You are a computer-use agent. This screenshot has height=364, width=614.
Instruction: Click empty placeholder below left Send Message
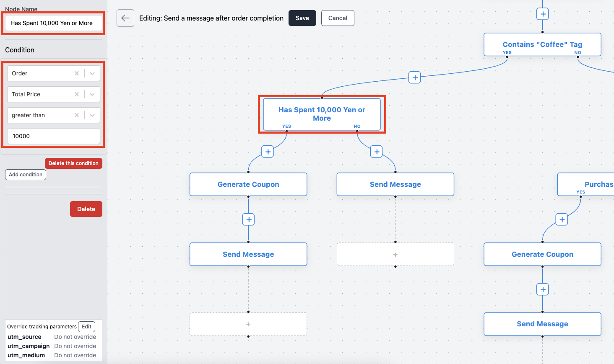(248, 324)
